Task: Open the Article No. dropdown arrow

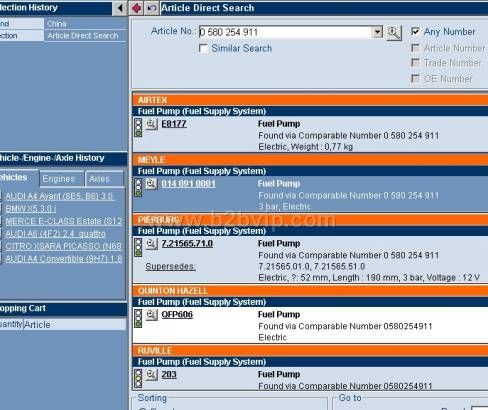Action: tap(377, 32)
